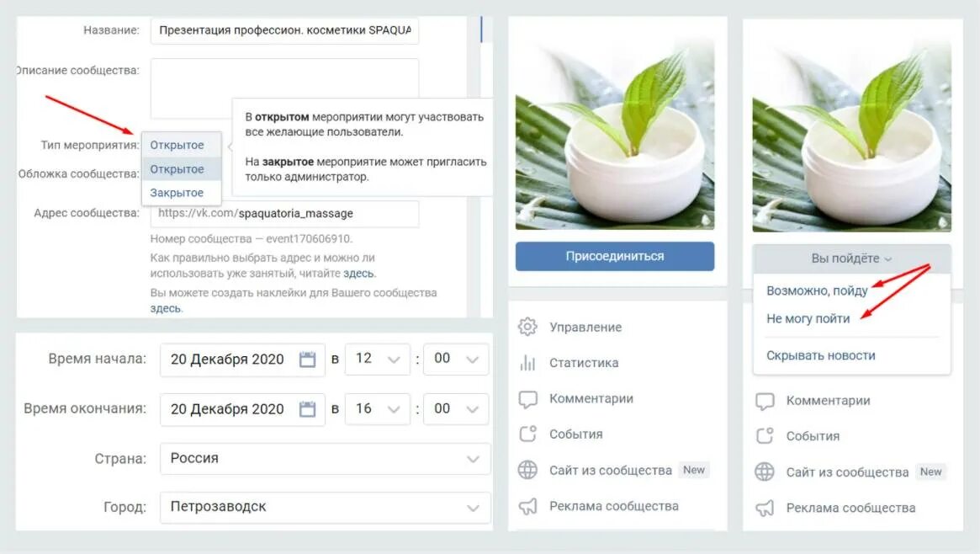
Task: Click the Название event name field
Action: point(285,30)
